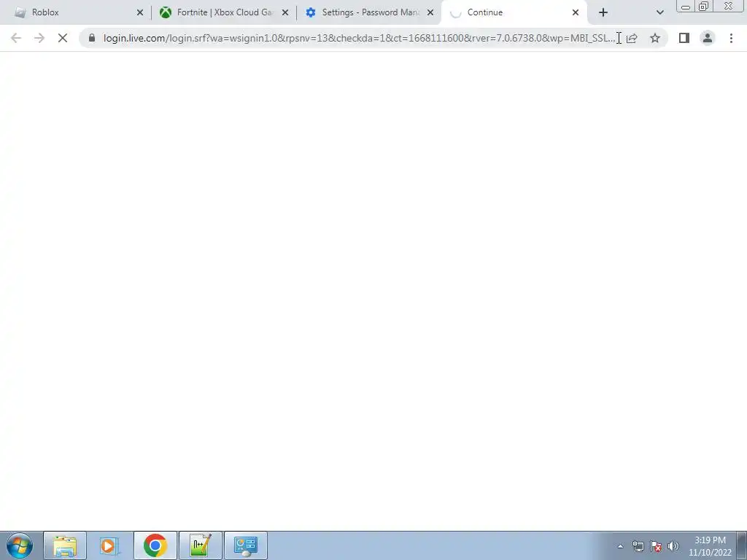Click the Show Desktop button

point(742,545)
